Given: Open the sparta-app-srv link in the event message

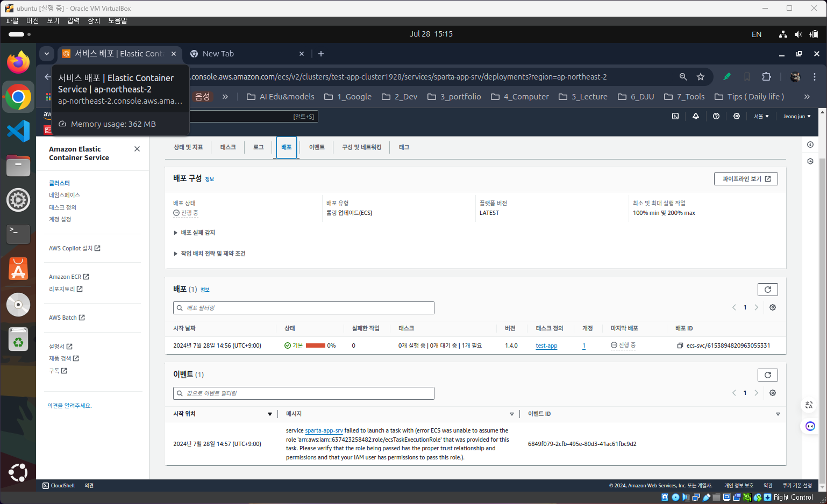Looking at the screenshot, I should 324,430.
